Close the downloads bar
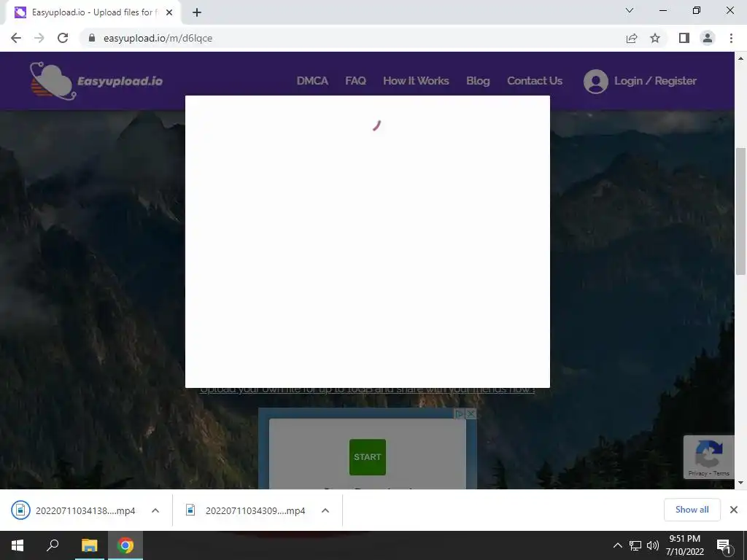The width and height of the screenshot is (747, 560). (734, 510)
